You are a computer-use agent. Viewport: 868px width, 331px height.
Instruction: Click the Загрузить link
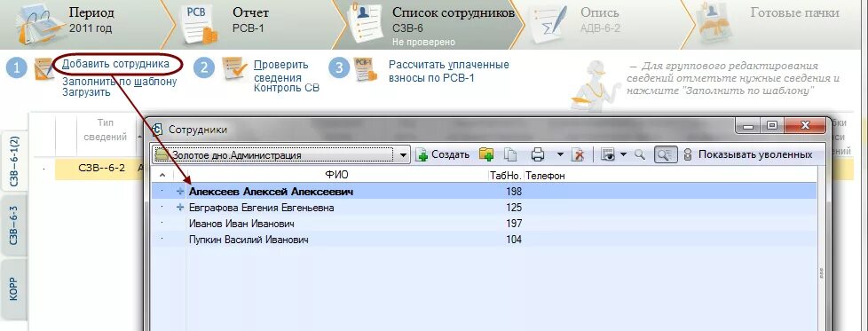click(x=86, y=92)
